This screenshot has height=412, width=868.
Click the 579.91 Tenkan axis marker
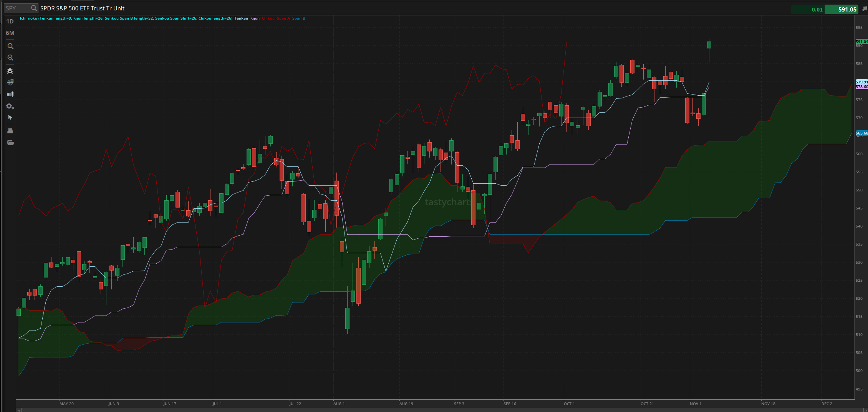(x=861, y=82)
